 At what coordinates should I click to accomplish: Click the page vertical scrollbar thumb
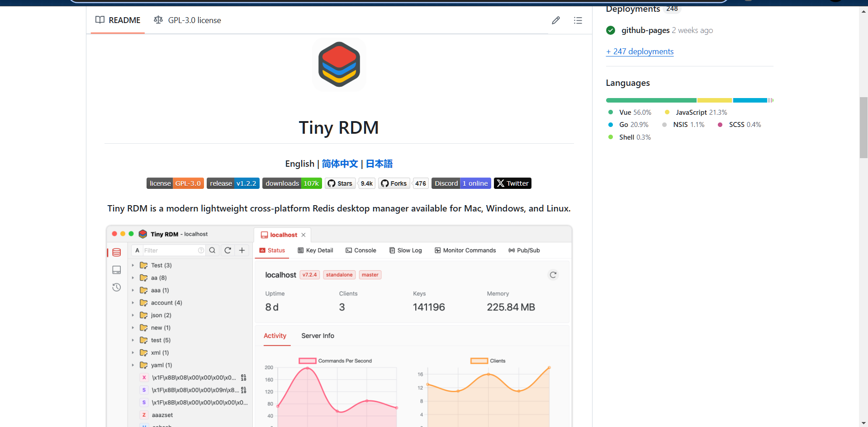click(863, 127)
